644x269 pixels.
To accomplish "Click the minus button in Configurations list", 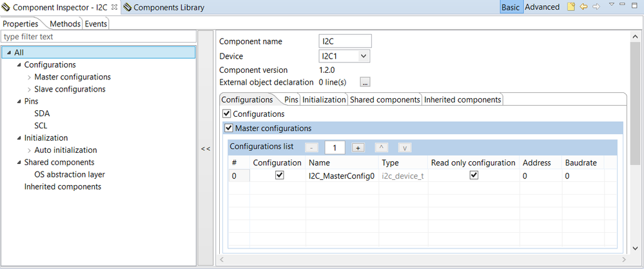I will pyautogui.click(x=311, y=147).
